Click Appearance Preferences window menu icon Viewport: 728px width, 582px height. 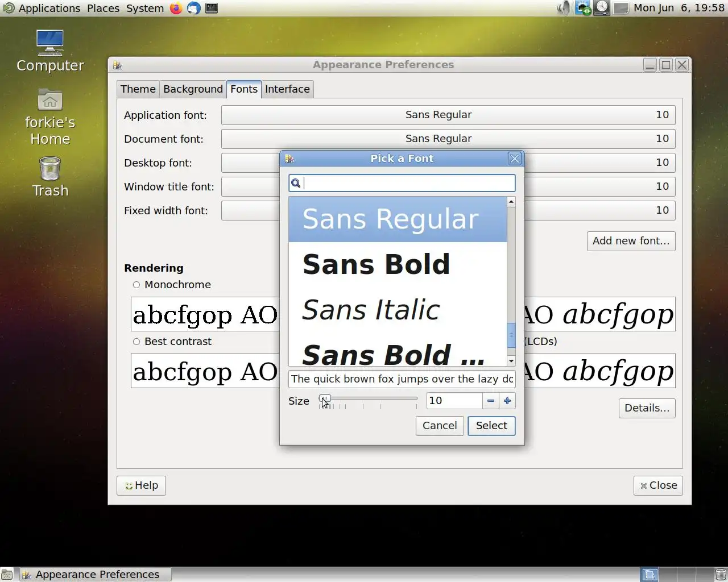tap(118, 65)
